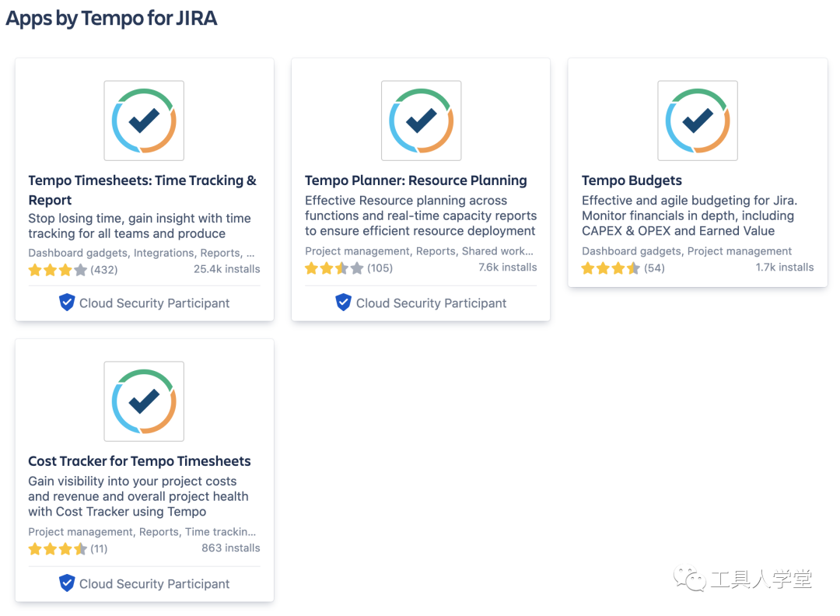The image size is (840, 616).
Task: Click the Tempo Budgets app logo icon
Action: (698, 121)
